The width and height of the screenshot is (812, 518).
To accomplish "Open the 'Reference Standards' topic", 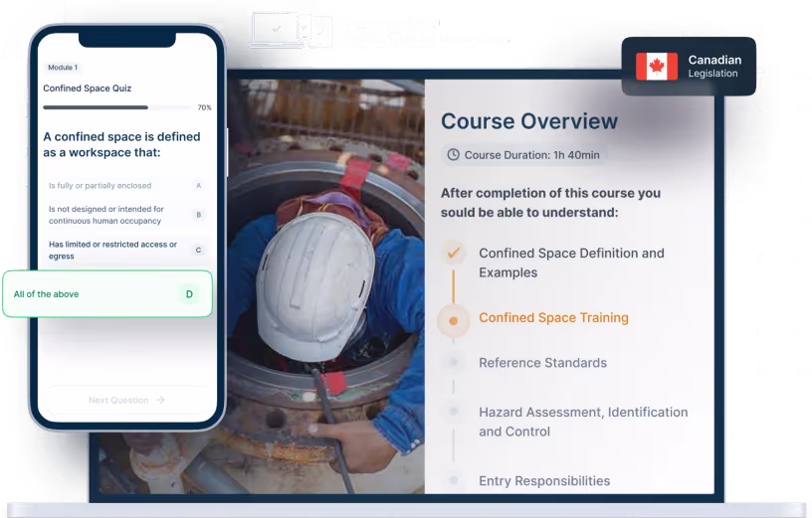I will (x=542, y=363).
